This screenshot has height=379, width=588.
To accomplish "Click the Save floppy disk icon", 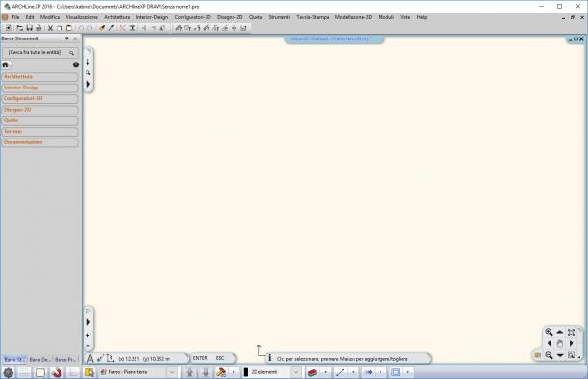I will 29,28.
